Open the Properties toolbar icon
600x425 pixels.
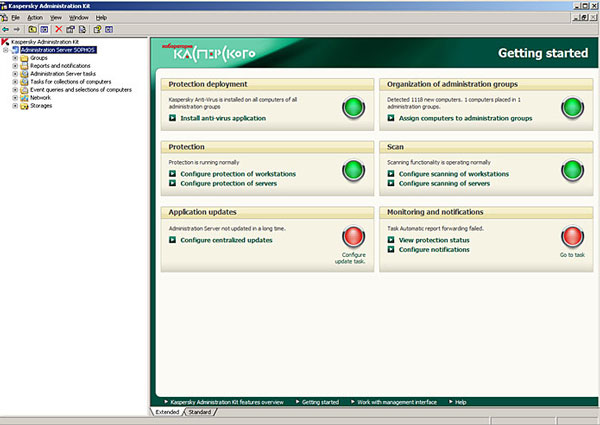70,29
